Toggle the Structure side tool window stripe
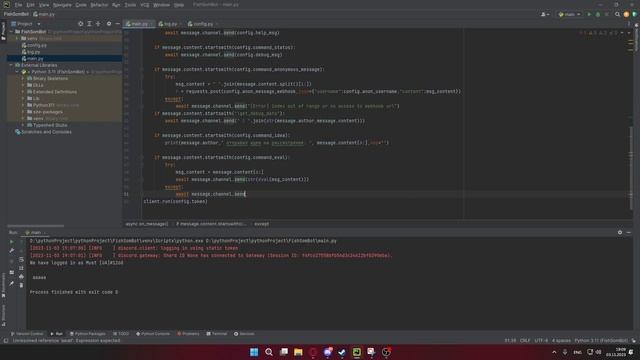 coord(3,315)
